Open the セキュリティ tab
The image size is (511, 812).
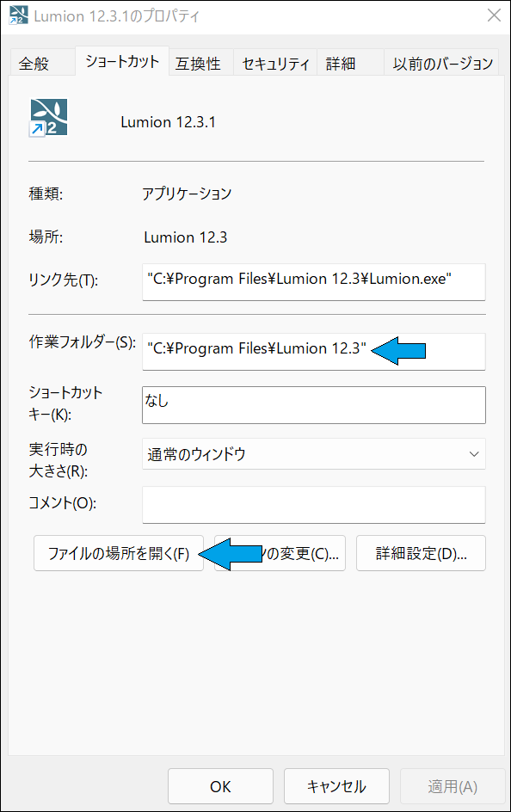275,63
